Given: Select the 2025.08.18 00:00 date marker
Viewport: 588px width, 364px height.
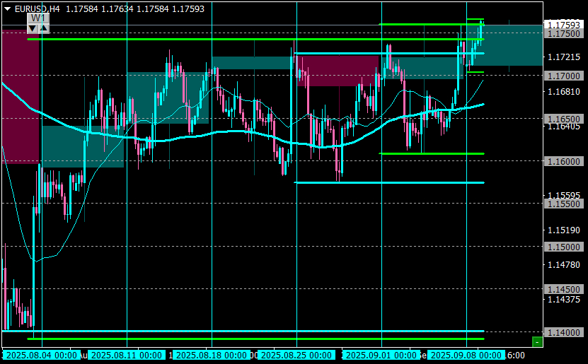Looking at the screenshot, I should (211, 355).
